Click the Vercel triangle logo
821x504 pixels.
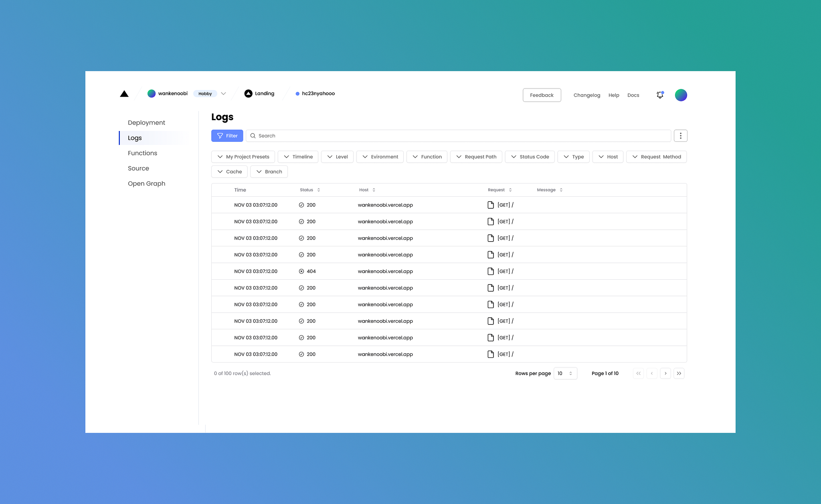click(124, 94)
